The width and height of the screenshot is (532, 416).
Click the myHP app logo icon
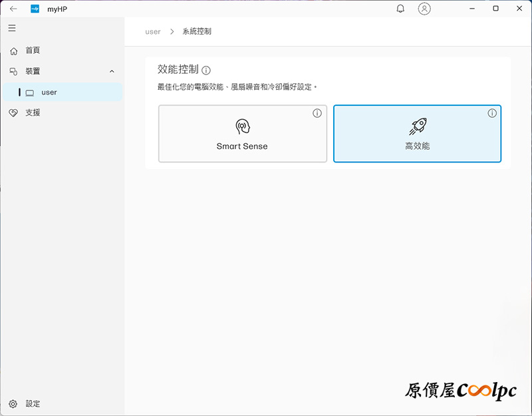[35, 9]
